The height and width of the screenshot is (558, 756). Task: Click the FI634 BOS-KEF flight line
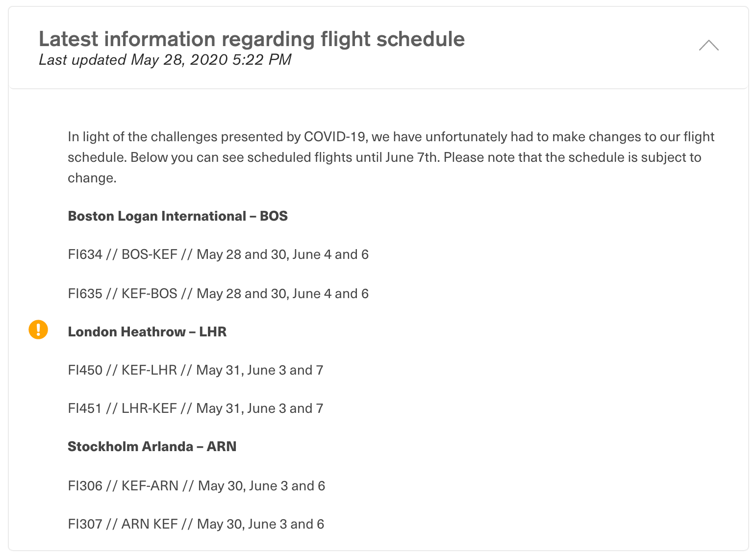click(218, 254)
